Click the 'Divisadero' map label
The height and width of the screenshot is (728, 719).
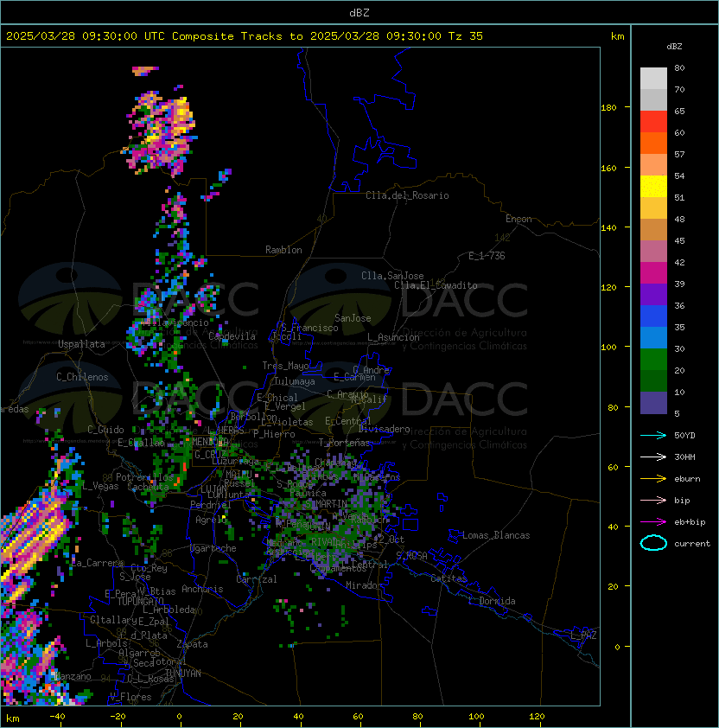pos(385,429)
